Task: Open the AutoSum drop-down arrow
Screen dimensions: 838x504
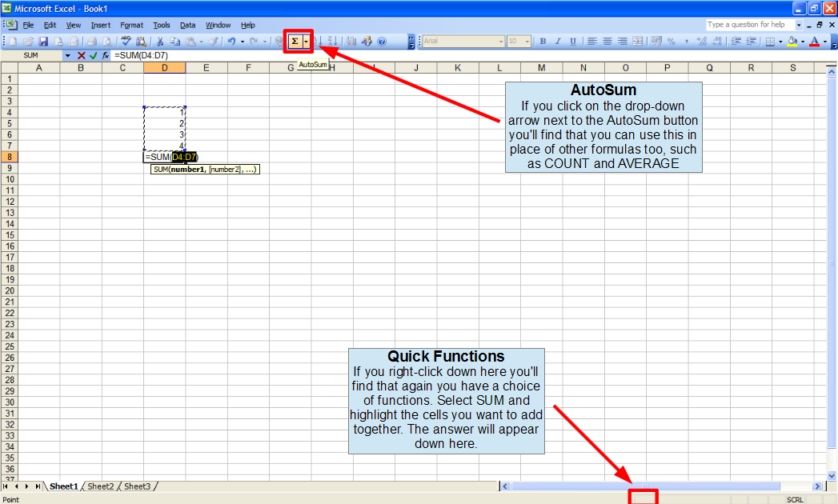Action: point(306,41)
